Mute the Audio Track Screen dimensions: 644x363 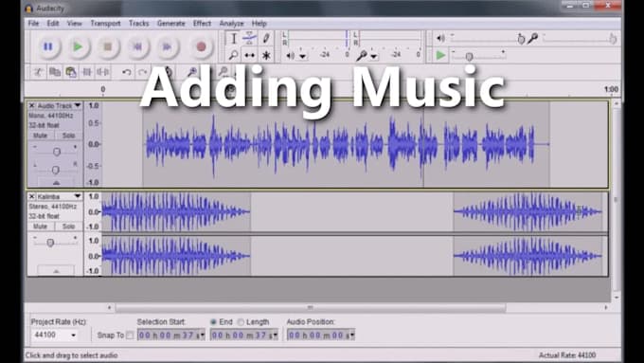click(x=40, y=136)
